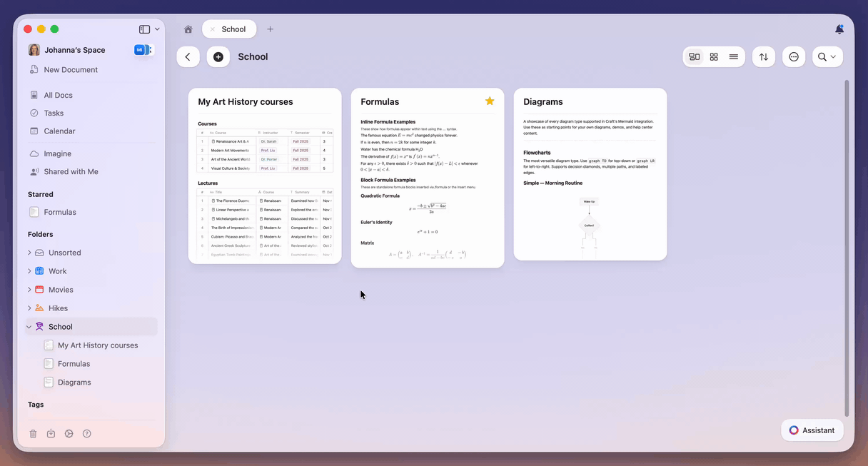Select the Movies folder icon
Screen dimensions: 868x466
[39, 290]
